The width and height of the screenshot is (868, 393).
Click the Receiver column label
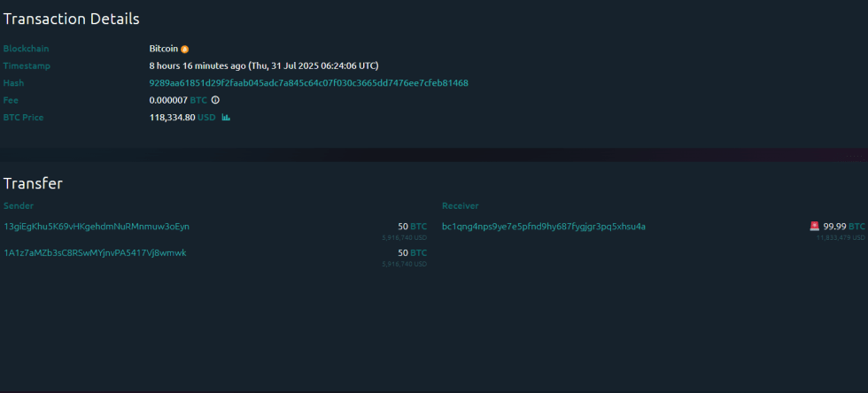(460, 206)
